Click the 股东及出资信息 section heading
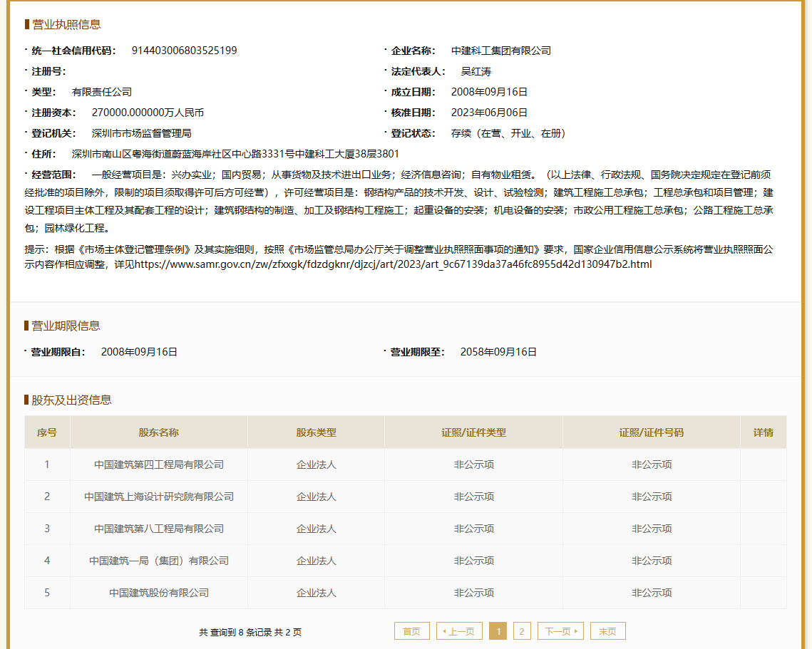812x649 pixels. click(71, 400)
